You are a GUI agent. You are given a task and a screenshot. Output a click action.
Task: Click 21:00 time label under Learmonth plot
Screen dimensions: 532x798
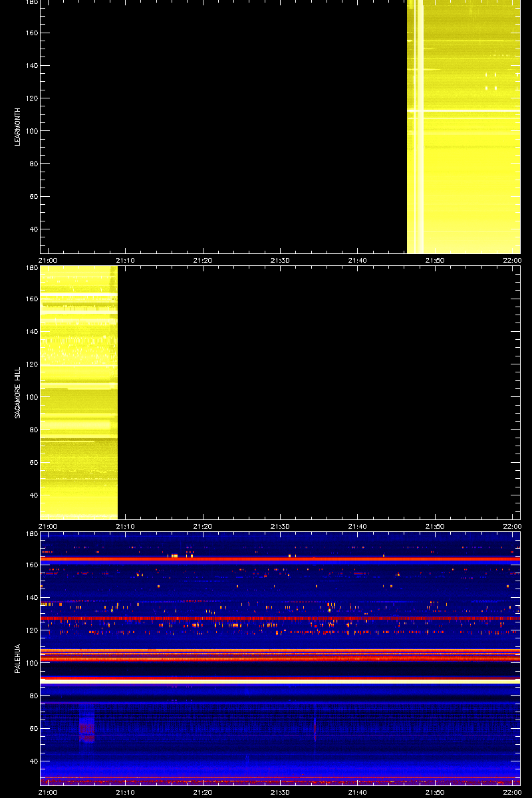click(49, 260)
